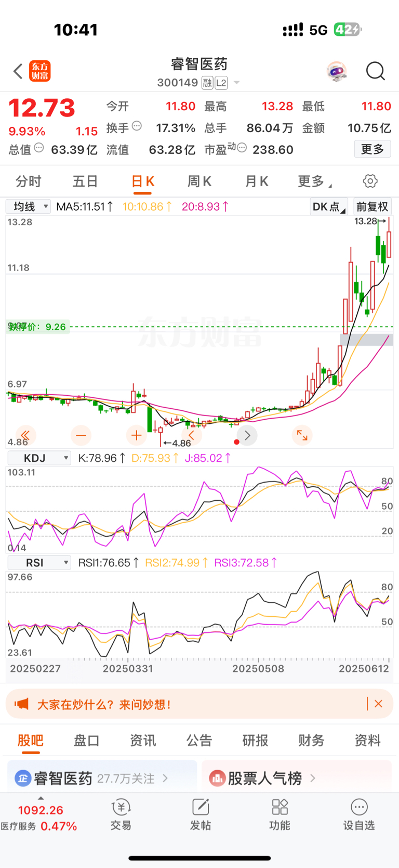399x868 pixels.
Task: Tap the minus zoom-out chart icon
Action: (81, 435)
